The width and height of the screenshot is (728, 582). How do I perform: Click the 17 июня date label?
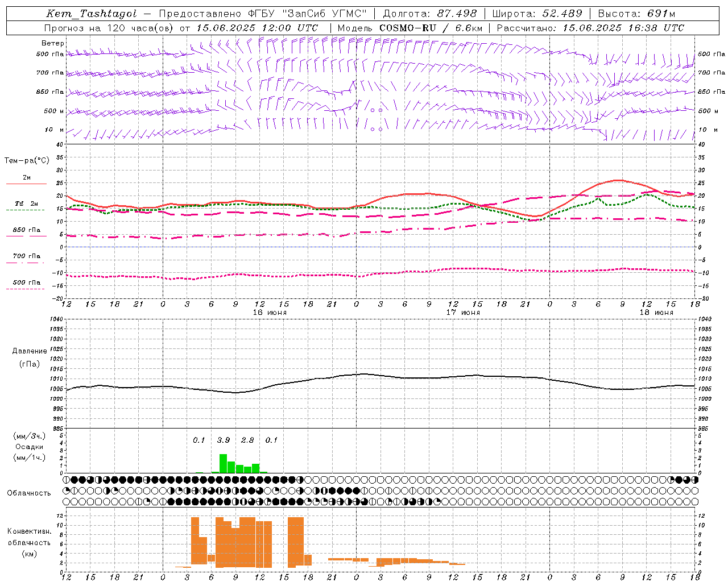(x=463, y=313)
